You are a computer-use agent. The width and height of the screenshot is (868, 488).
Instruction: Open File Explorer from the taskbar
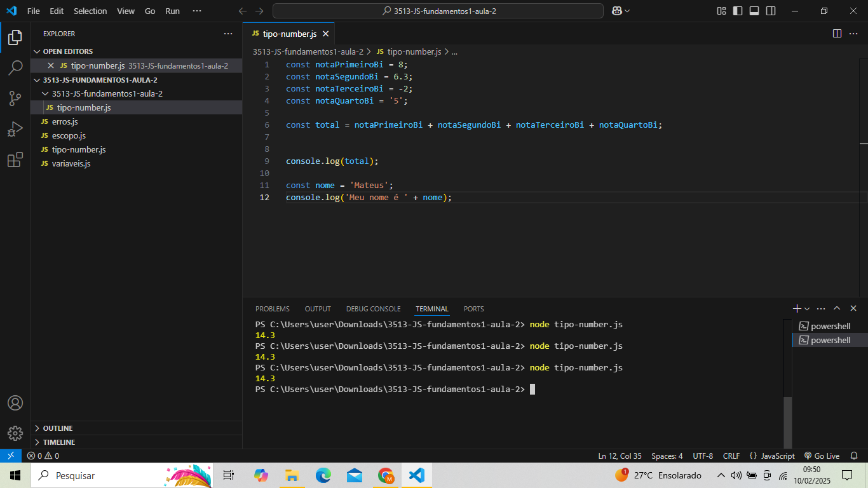[x=292, y=475]
